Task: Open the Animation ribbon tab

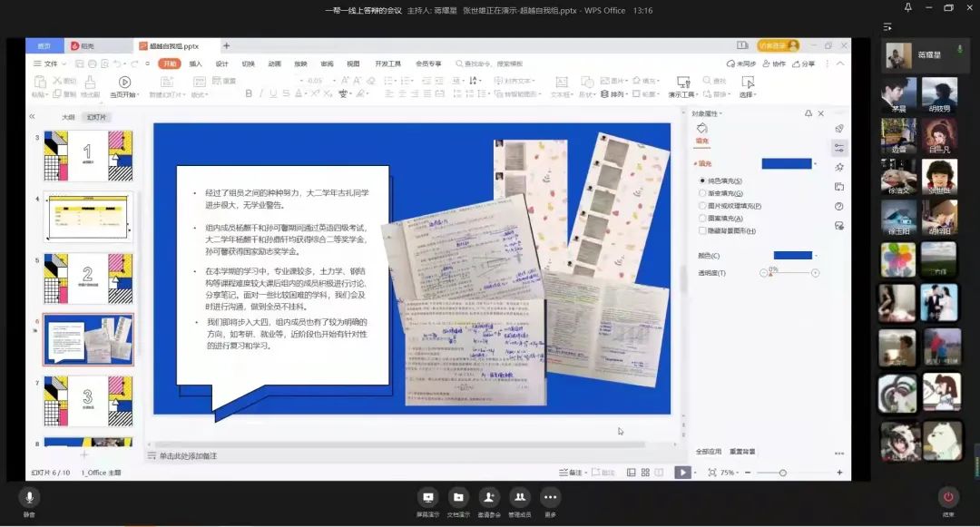Action: 274,63
